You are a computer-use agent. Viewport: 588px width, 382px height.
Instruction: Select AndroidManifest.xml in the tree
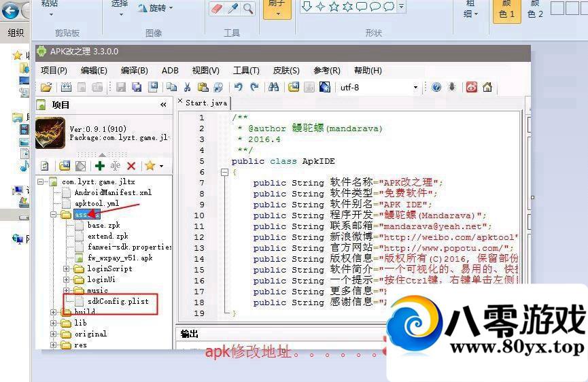[113, 192]
